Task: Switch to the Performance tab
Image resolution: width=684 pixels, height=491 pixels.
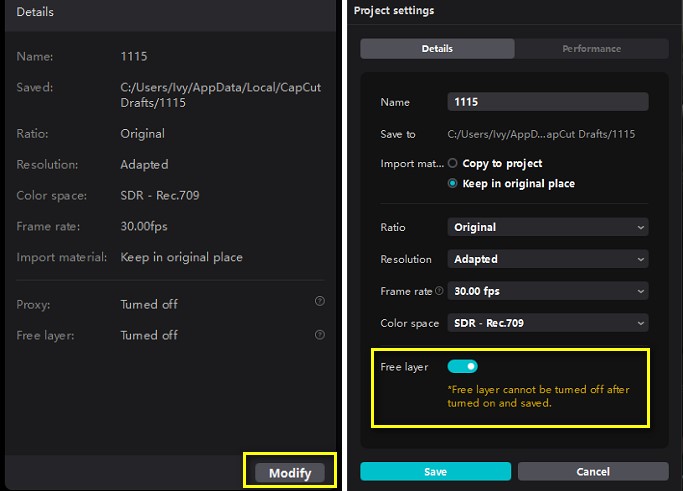Action: tap(592, 48)
